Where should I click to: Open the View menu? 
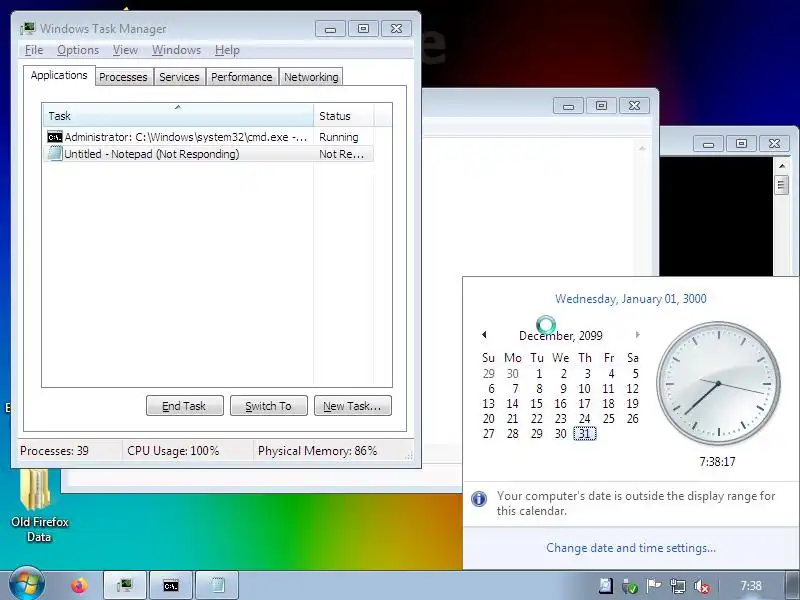click(125, 50)
